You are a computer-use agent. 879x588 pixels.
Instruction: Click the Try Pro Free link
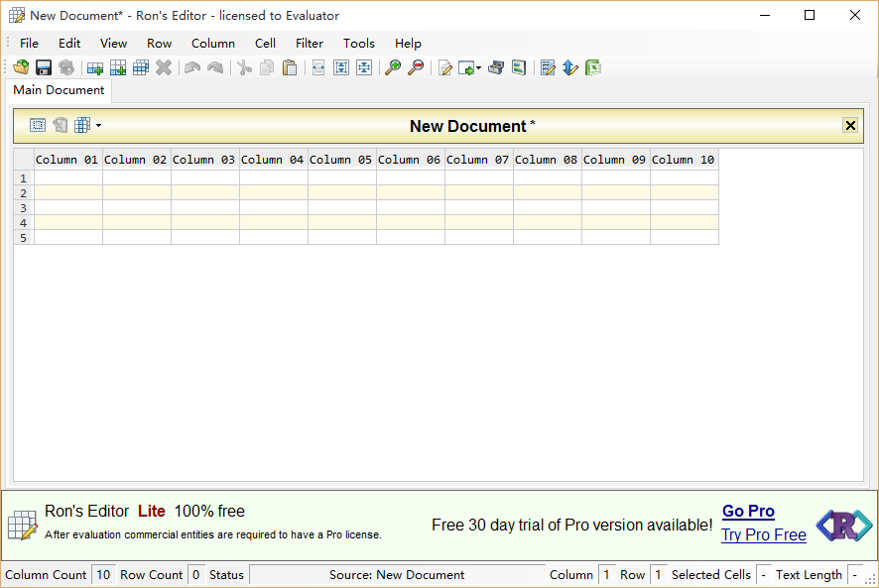[763, 535]
